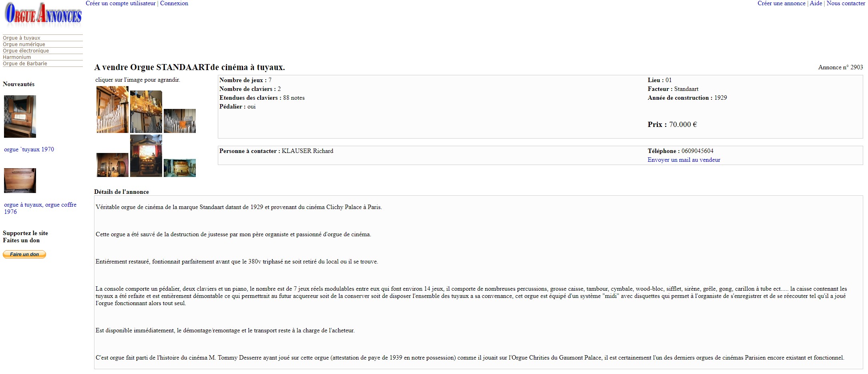868x374 pixels.
Task: View the bass drum percussion photo
Action: [x=113, y=165]
